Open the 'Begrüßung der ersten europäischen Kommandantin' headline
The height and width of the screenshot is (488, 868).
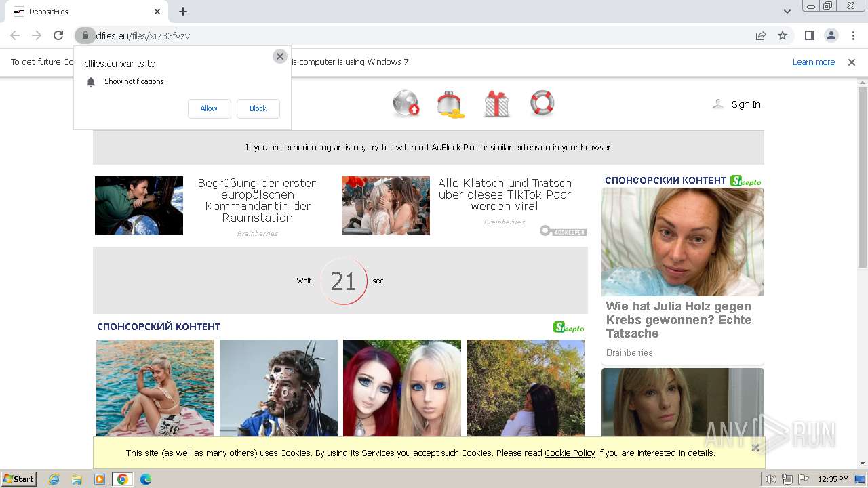click(x=258, y=200)
